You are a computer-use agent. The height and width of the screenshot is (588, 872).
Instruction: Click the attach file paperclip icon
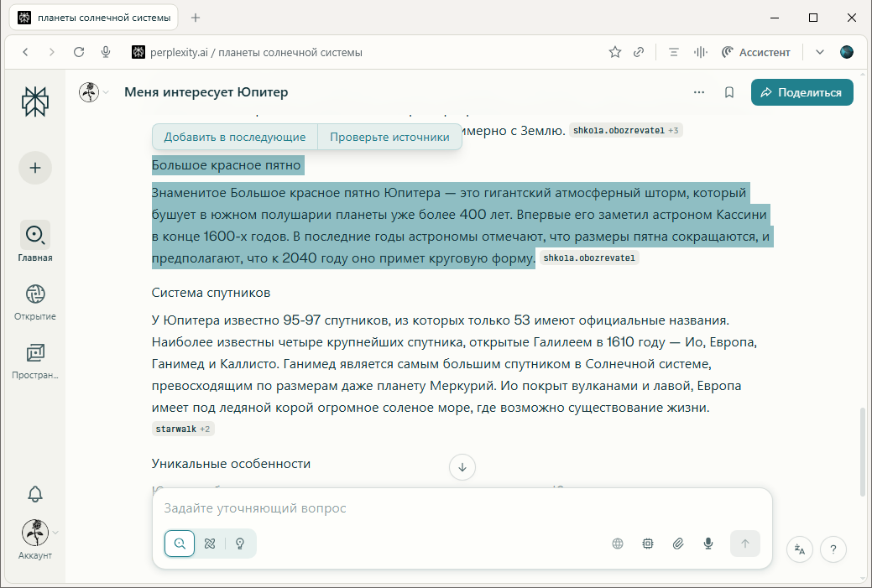click(x=678, y=544)
